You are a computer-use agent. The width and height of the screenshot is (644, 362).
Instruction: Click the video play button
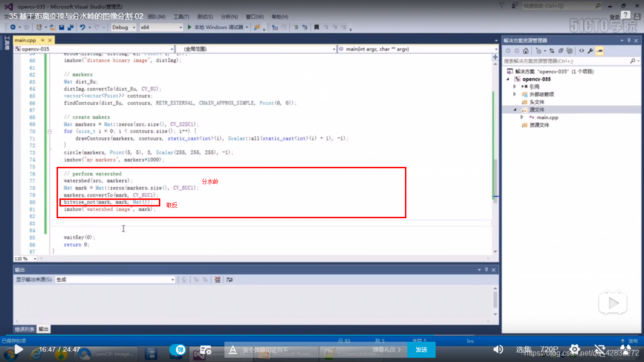[x=18, y=349]
